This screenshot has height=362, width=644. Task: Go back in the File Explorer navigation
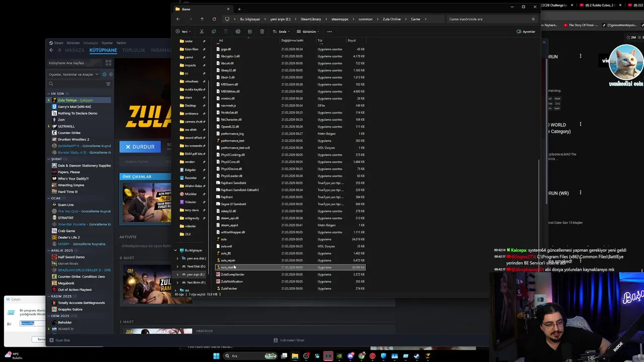tap(178, 19)
